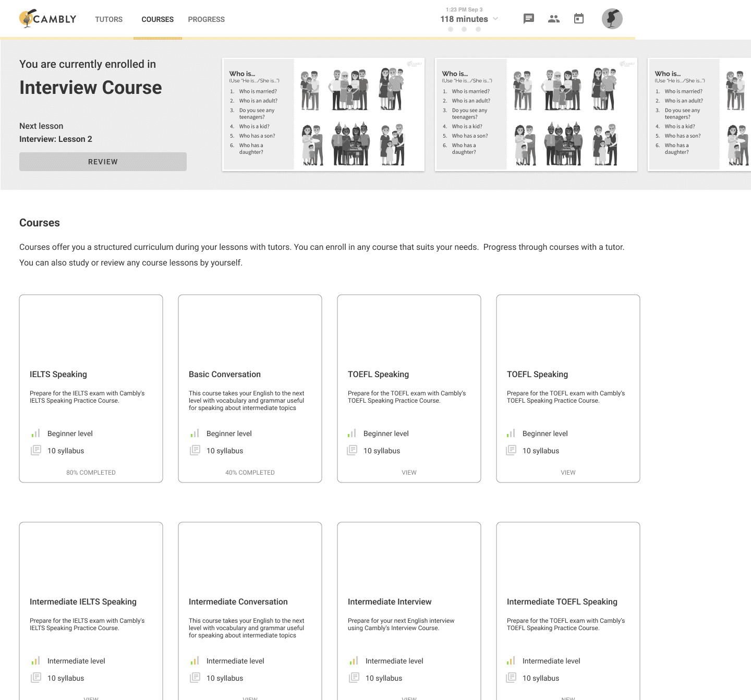This screenshot has height=700, width=751.
Task: Open the chat messages icon
Action: click(529, 19)
